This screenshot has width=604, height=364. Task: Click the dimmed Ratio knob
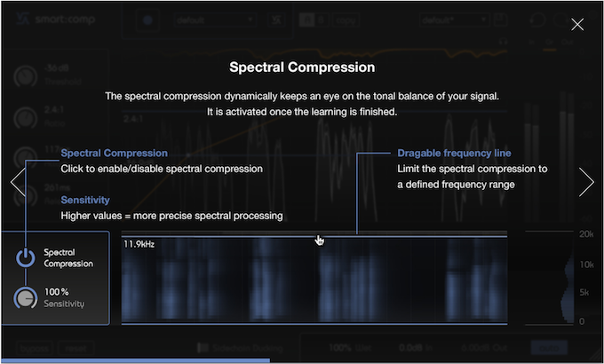click(26, 117)
